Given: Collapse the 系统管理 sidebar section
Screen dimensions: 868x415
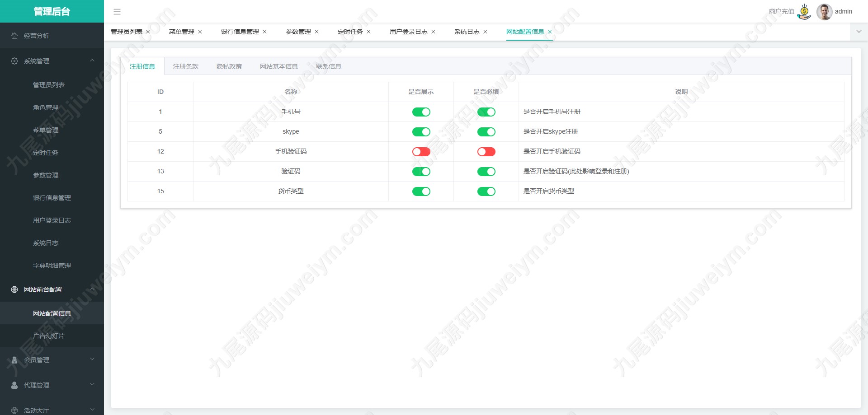Looking at the screenshot, I should click(92, 61).
